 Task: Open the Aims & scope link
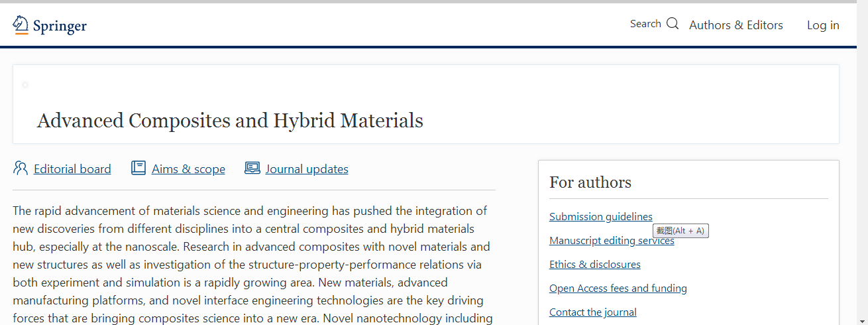tap(188, 169)
